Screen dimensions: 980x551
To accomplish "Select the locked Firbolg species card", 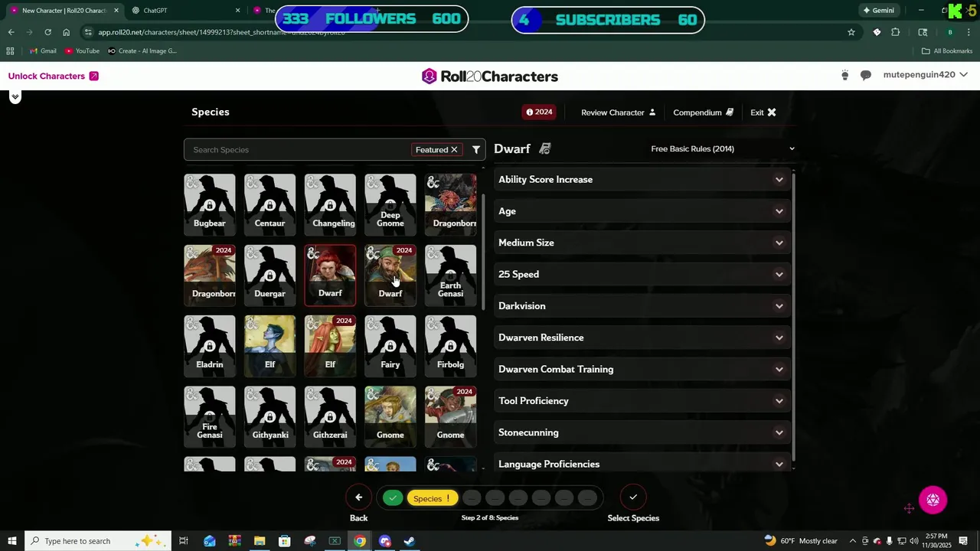I will point(450,346).
